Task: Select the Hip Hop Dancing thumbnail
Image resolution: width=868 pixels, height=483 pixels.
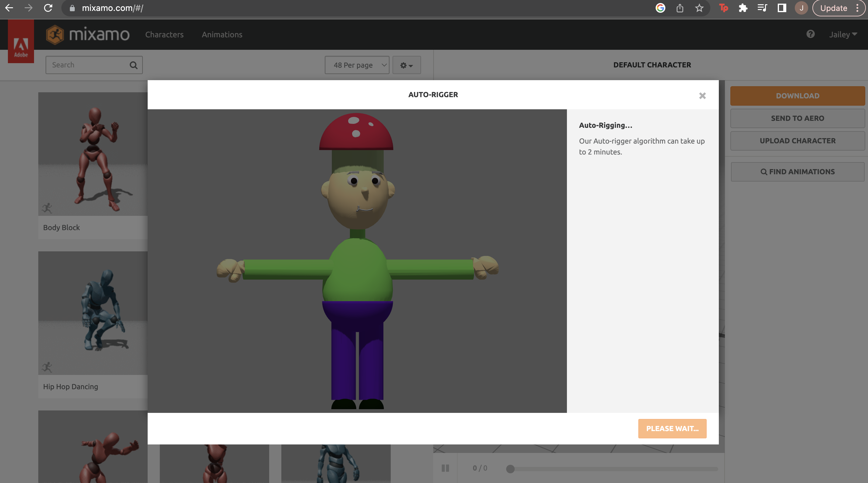Action: (93, 313)
